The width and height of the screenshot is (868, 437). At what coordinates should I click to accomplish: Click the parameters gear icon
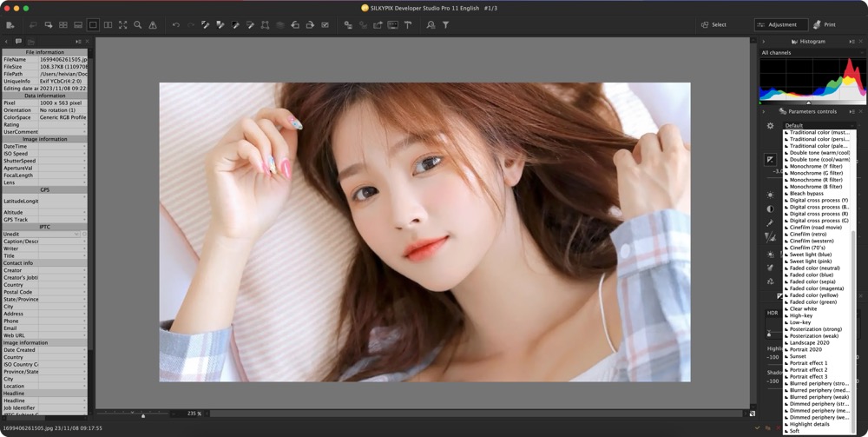pos(770,126)
